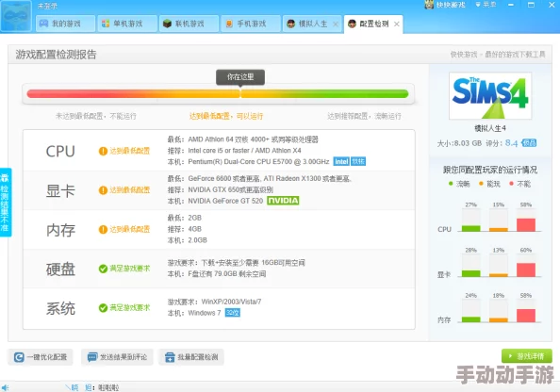This screenshot has height=392, width=560.
Task: Click the 未登录 login status text
Action: click(x=47, y=6)
